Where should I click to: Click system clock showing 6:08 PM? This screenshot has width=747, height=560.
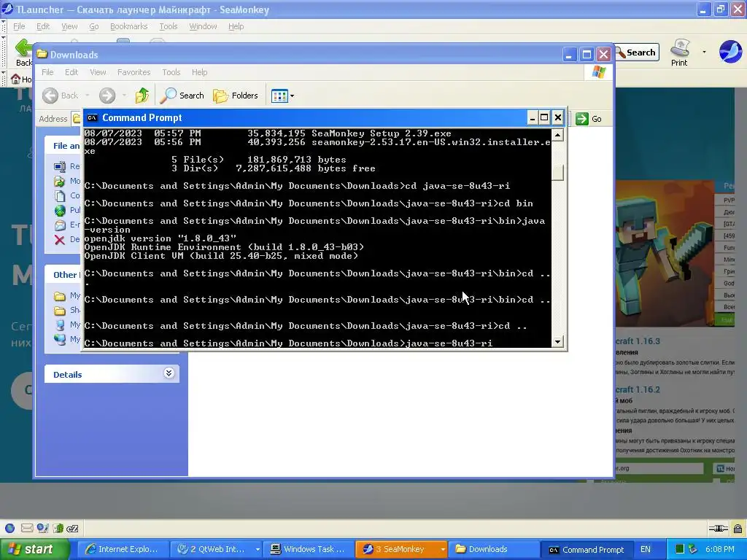(720, 549)
